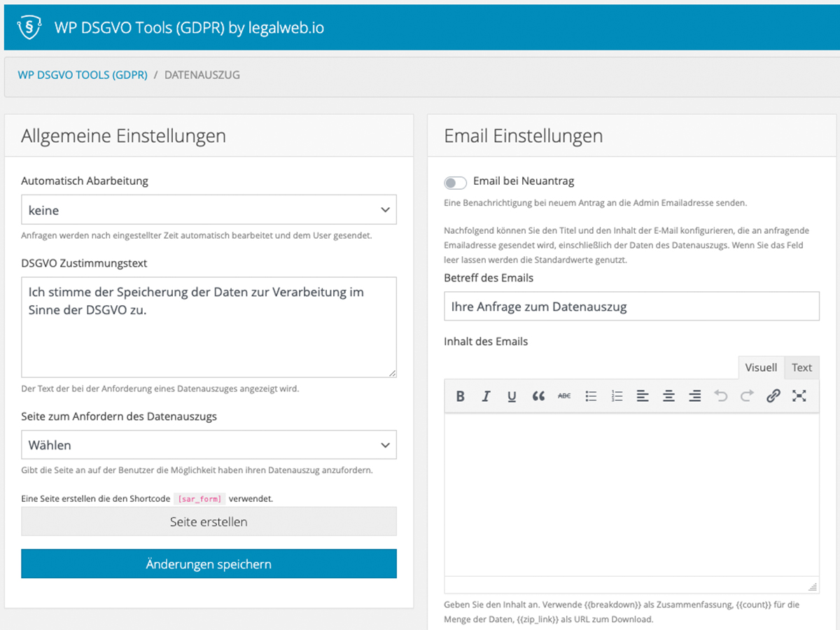Insert a bulleted list
The height and width of the screenshot is (630, 840).
coord(591,396)
